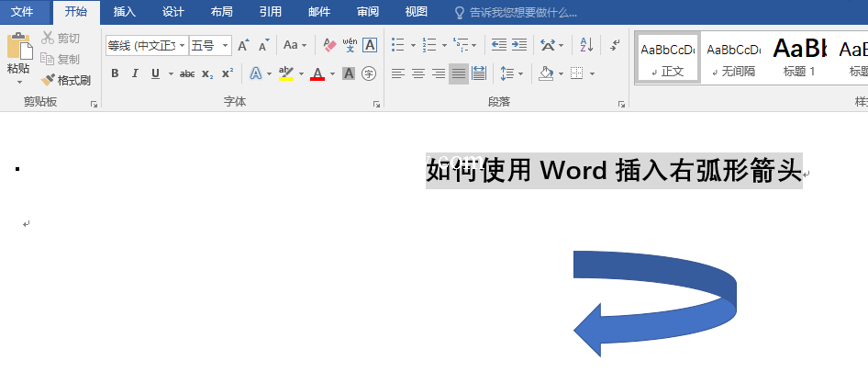This screenshot has width=868, height=372.
Task: Open the underline style dropdown arrow
Action: click(171, 73)
